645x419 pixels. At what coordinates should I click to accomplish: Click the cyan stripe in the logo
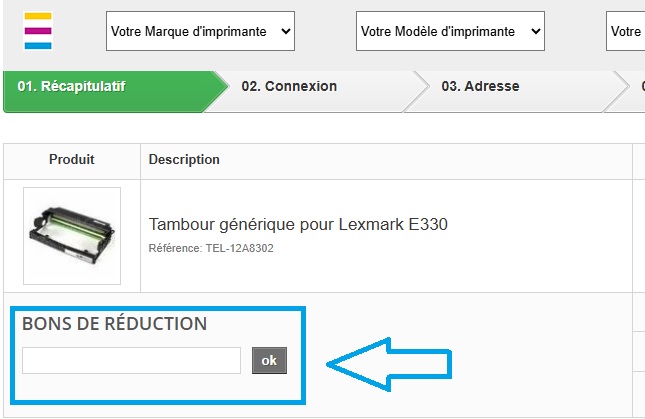coord(39,44)
